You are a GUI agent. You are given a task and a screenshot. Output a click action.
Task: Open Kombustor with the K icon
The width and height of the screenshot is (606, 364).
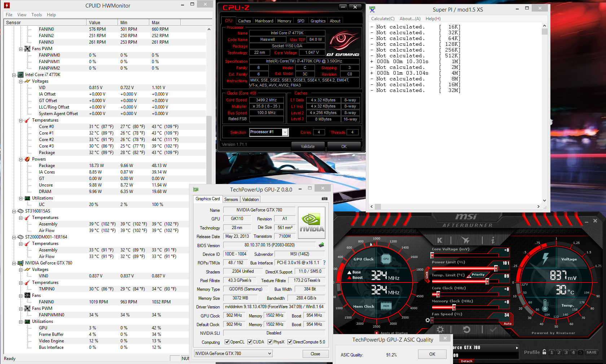click(x=440, y=240)
